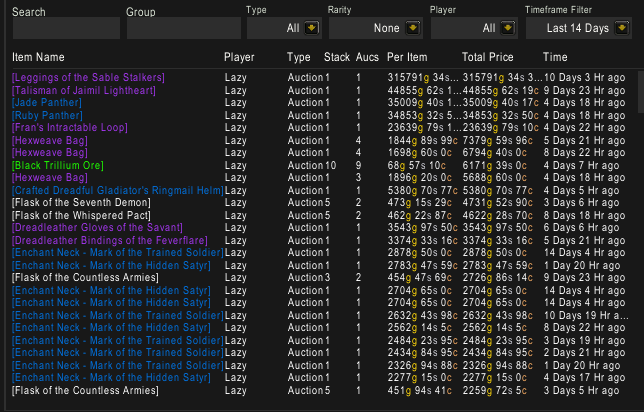Sort by Stack column header
This screenshot has height=412, width=644.
point(337,58)
